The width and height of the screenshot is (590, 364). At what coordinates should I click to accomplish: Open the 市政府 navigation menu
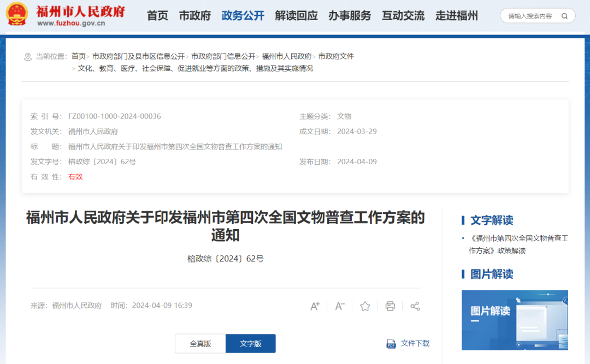click(x=194, y=16)
